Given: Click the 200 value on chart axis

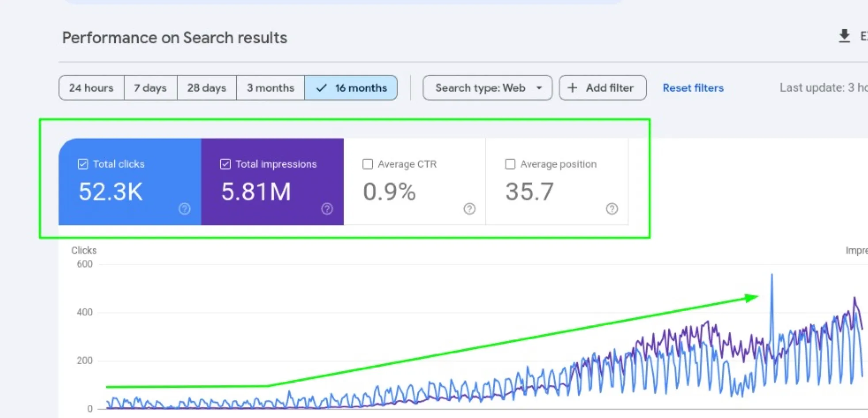Looking at the screenshot, I should click(x=84, y=361).
